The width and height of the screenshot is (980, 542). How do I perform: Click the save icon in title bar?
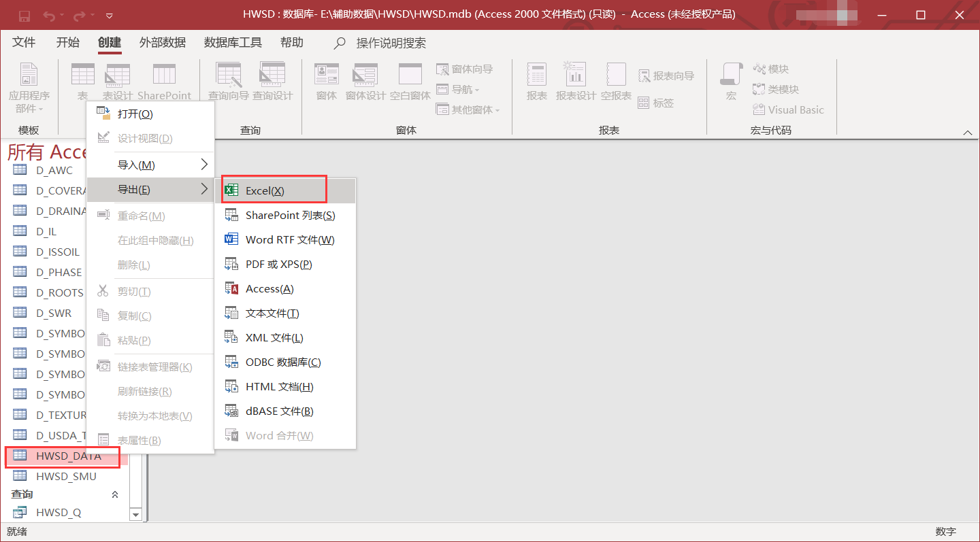tap(24, 15)
